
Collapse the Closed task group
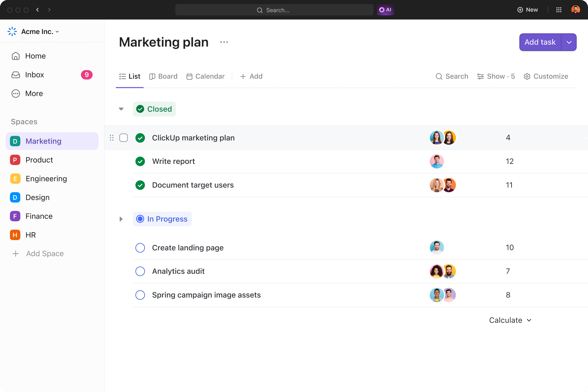[x=121, y=109]
